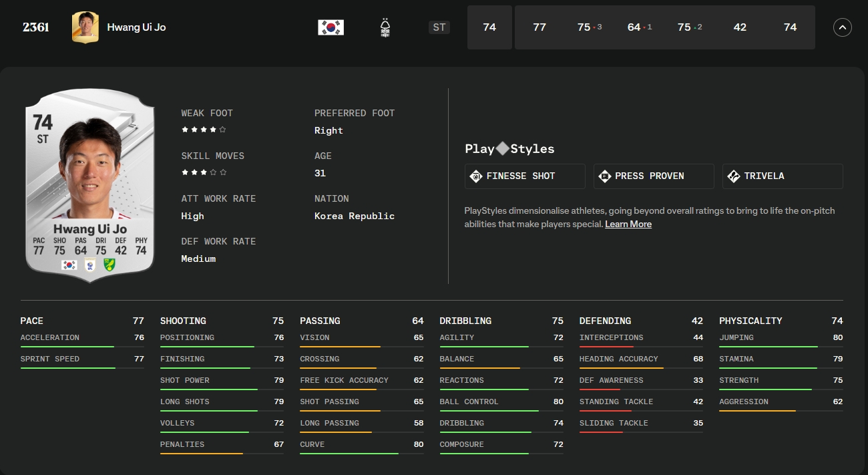This screenshot has width=868, height=475.
Task: Click the DEF WORK RATE value Medium
Action: [198, 259]
